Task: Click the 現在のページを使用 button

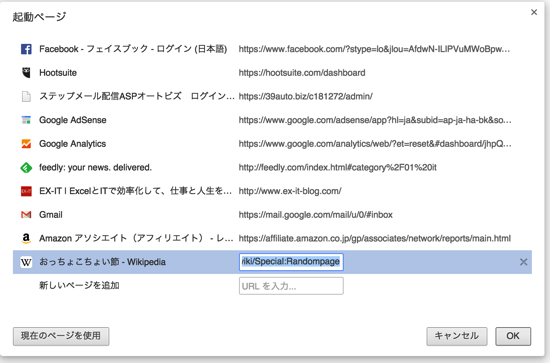Action: click(x=61, y=336)
